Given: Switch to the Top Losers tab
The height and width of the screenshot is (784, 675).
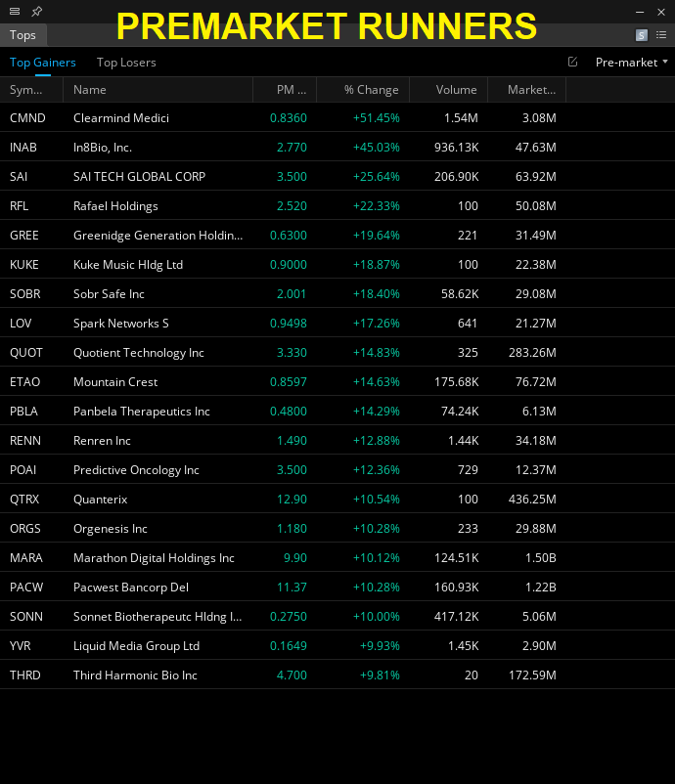Looking at the screenshot, I should click(126, 63).
